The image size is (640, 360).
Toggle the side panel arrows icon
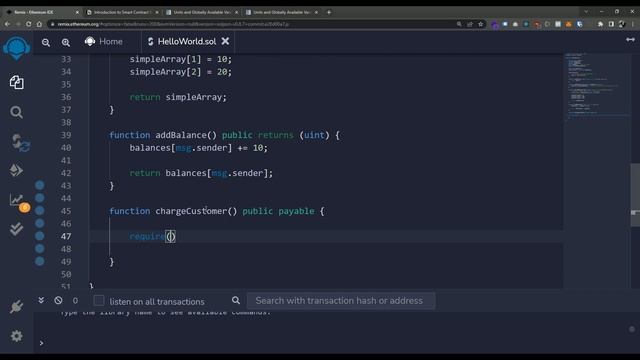pos(630,40)
